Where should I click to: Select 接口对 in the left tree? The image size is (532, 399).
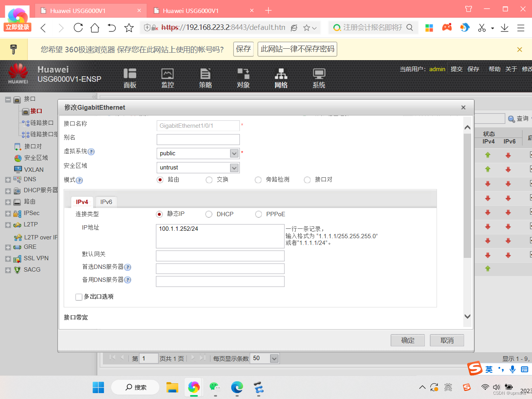(x=33, y=147)
